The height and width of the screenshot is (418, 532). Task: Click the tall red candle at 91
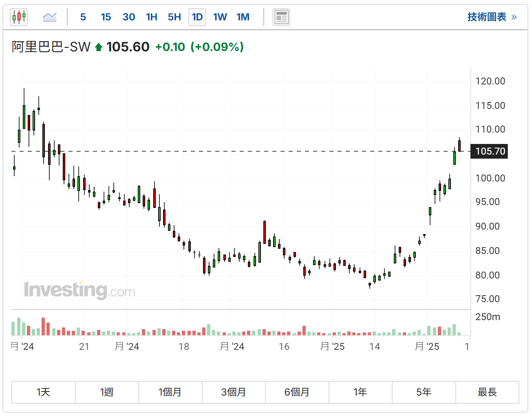point(265,232)
